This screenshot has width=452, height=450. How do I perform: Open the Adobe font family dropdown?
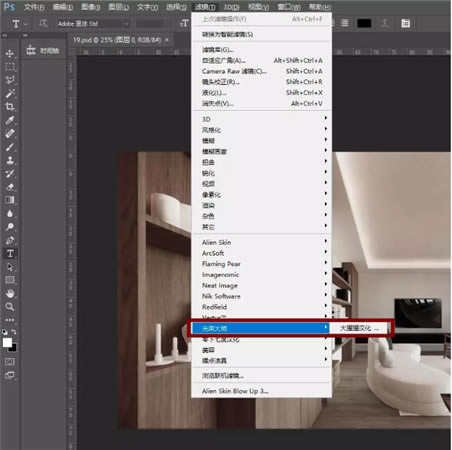pyautogui.click(x=93, y=24)
